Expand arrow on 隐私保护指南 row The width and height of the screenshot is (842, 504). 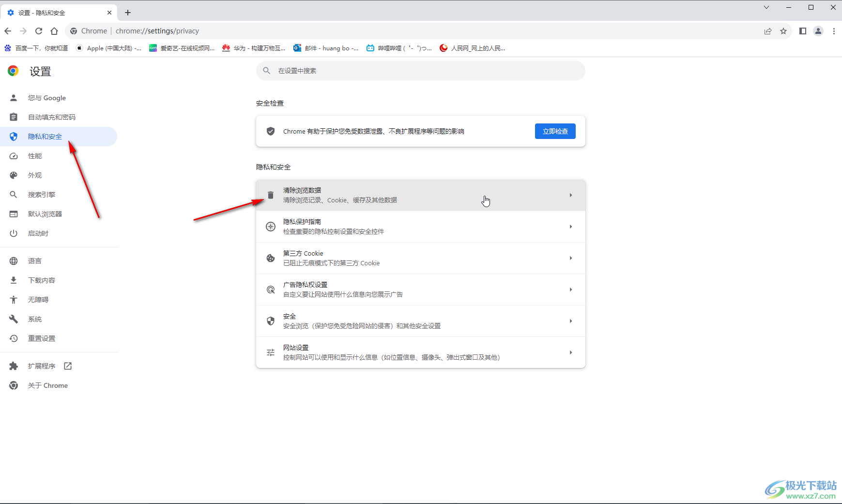pos(571,227)
